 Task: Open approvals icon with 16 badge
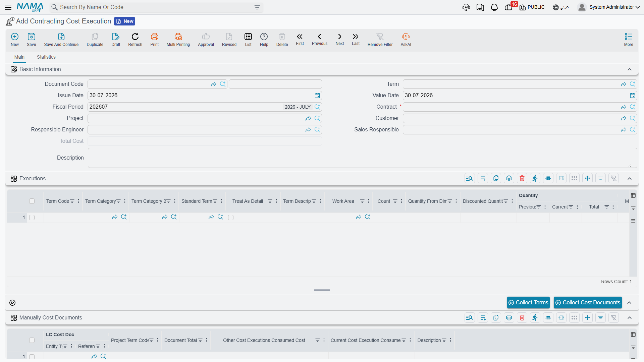(x=509, y=7)
